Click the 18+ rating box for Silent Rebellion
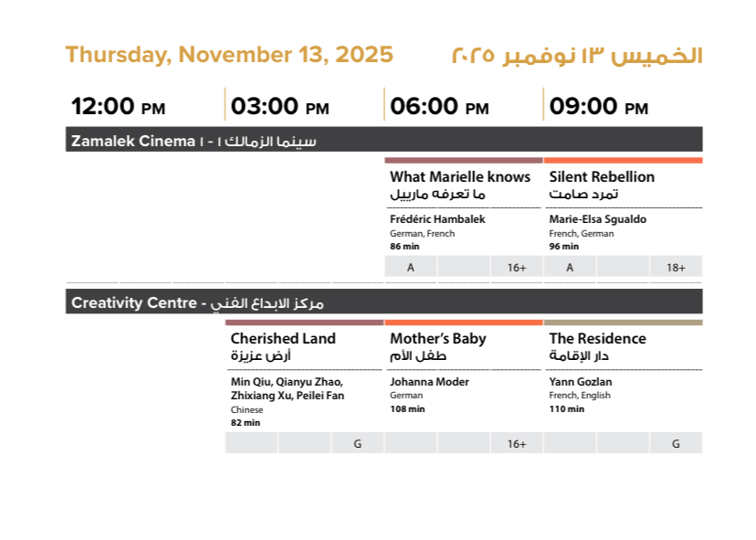Screen dimensions: 756x540 tap(676, 267)
